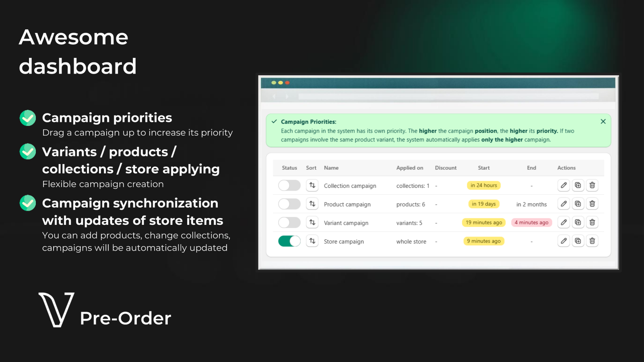This screenshot has height=362, width=644.
Task: Disable the Store campaign status toggle
Action: coord(289,241)
